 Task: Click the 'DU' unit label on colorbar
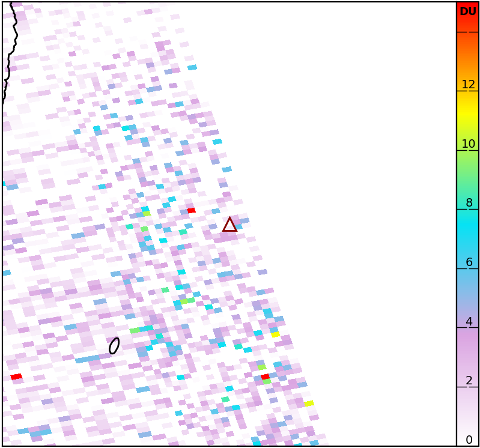(x=468, y=11)
